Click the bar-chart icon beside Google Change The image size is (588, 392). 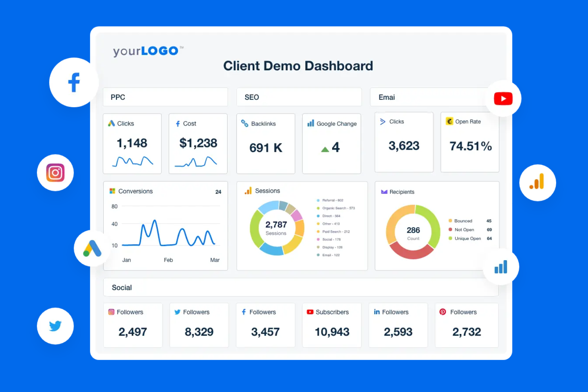[311, 124]
